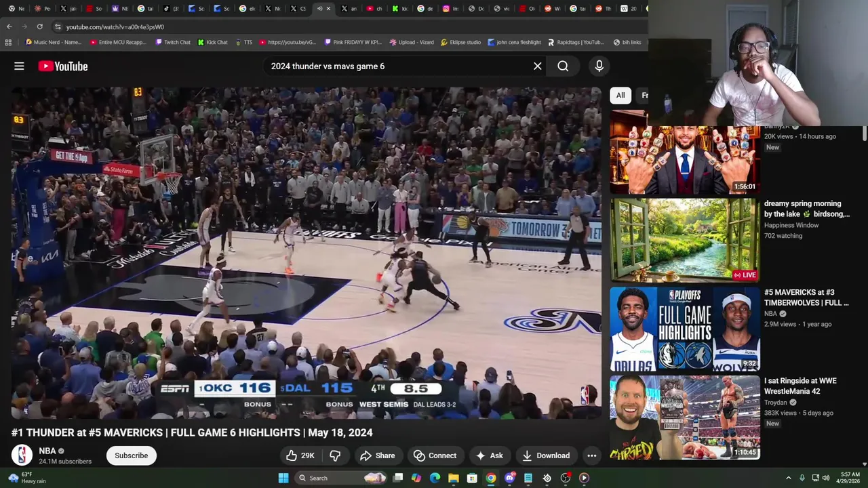Launch Copilot from the taskbar
Viewport: 868px width, 488px height.
click(416, 478)
